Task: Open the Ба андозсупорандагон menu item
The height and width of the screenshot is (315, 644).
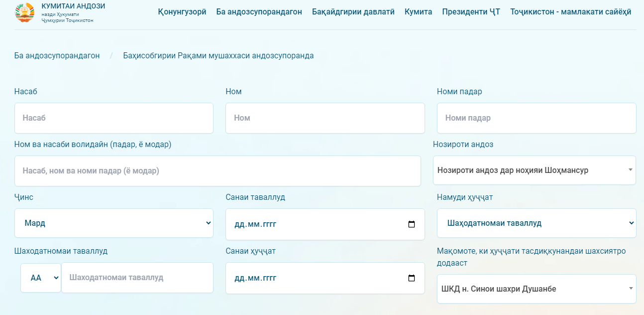Action: coord(259,12)
